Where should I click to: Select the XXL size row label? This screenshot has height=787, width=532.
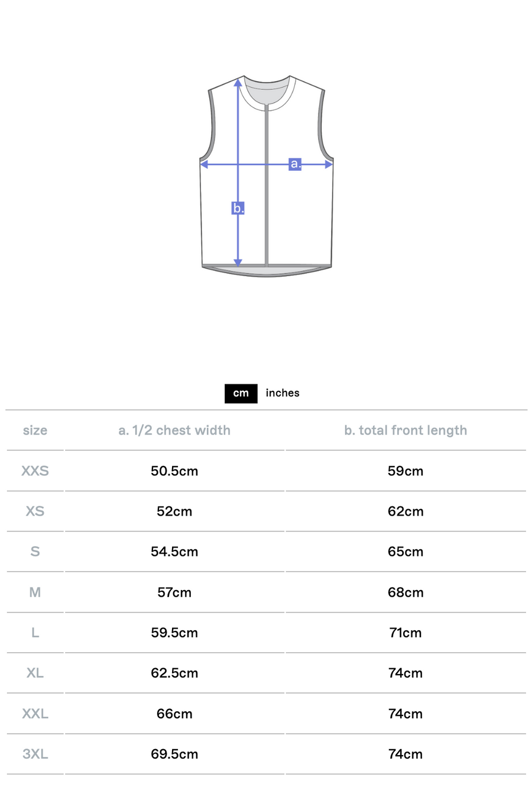pyautogui.click(x=35, y=714)
